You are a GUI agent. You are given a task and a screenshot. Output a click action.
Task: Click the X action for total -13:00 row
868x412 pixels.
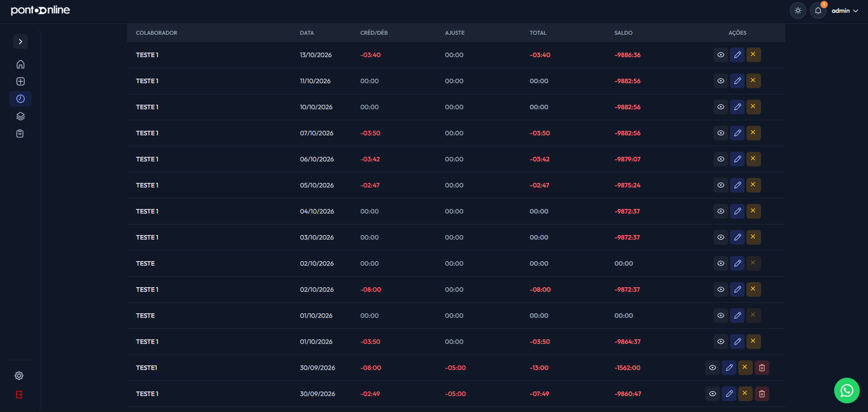pyautogui.click(x=745, y=367)
